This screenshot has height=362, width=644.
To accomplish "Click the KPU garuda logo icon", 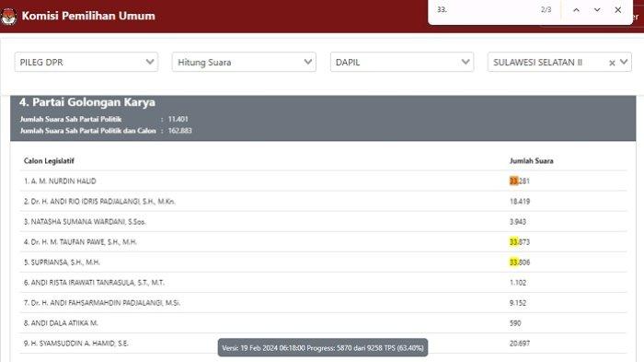I will pos(7,17).
